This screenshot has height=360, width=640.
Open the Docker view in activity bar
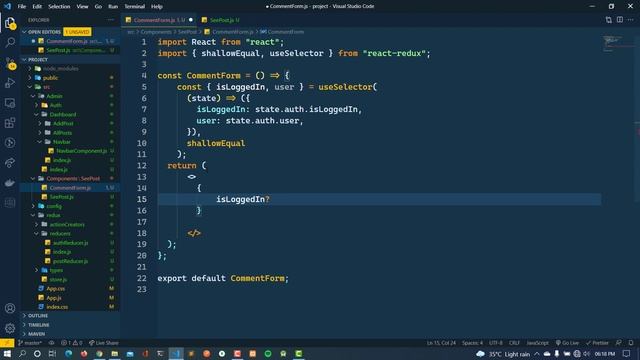click(10, 183)
